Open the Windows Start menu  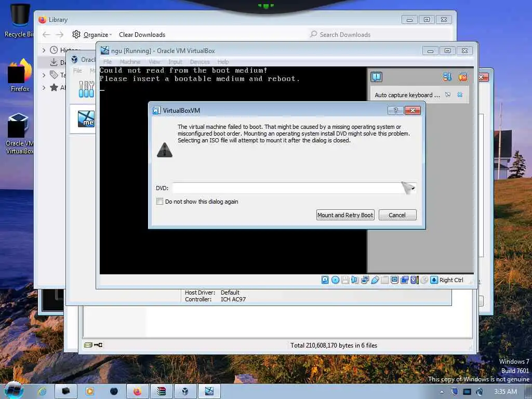[14, 390]
